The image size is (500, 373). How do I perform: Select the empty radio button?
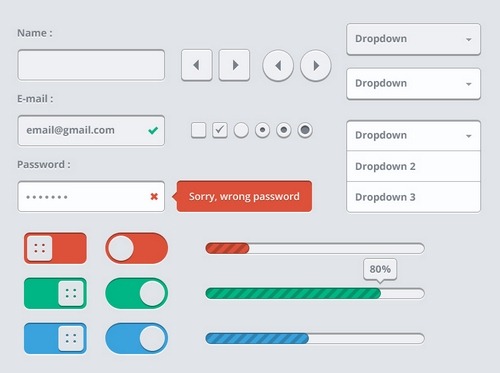[241, 130]
